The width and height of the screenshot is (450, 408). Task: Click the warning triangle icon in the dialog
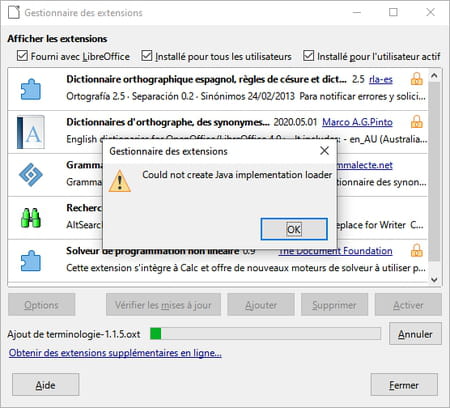(x=120, y=181)
